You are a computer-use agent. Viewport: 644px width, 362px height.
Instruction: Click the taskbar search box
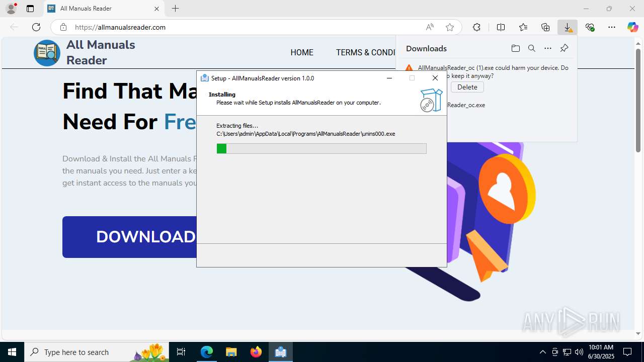(97, 352)
